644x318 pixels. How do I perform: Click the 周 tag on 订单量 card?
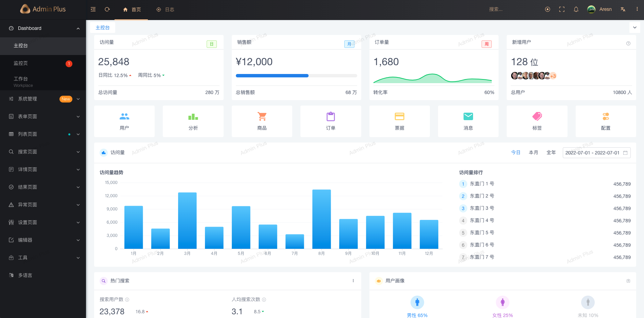(x=487, y=44)
